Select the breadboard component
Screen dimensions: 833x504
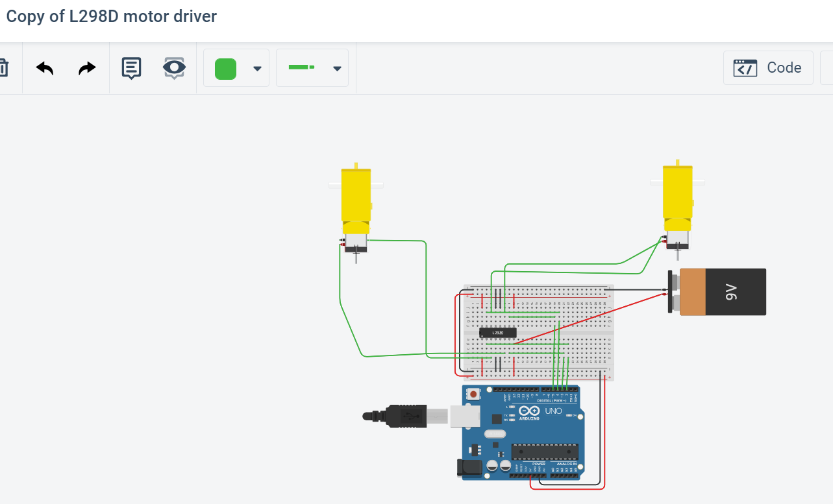[x=538, y=332]
